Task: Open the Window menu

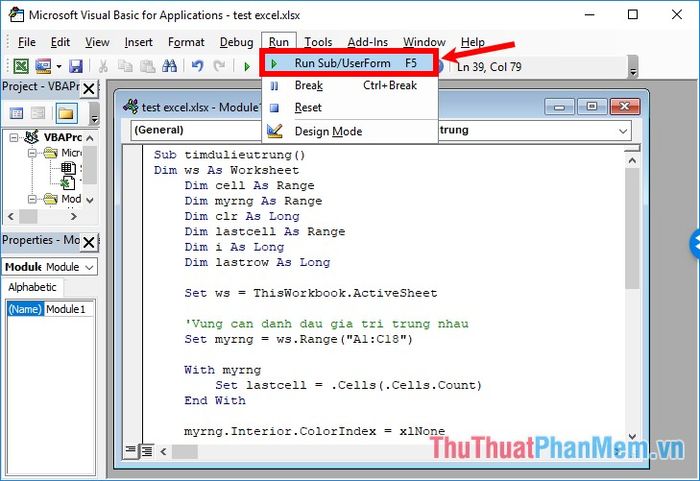Action: tap(424, 42)
